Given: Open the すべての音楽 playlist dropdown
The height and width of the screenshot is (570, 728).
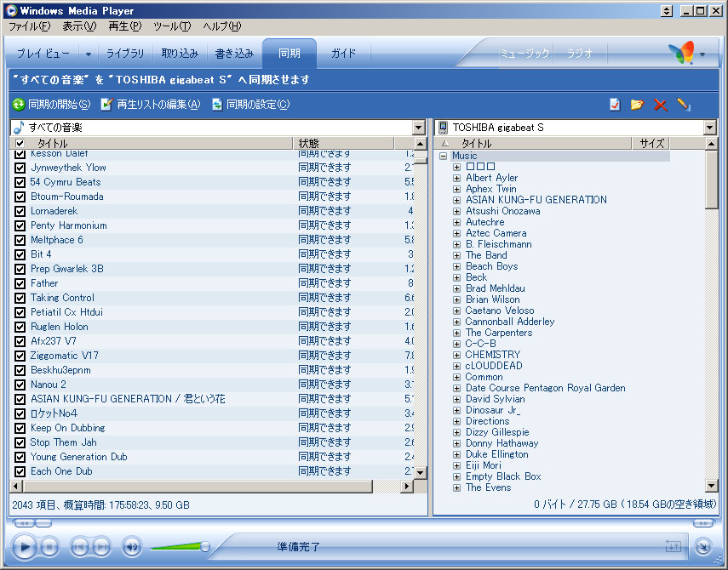Looking at the screenshot, I should click(418, 128).
